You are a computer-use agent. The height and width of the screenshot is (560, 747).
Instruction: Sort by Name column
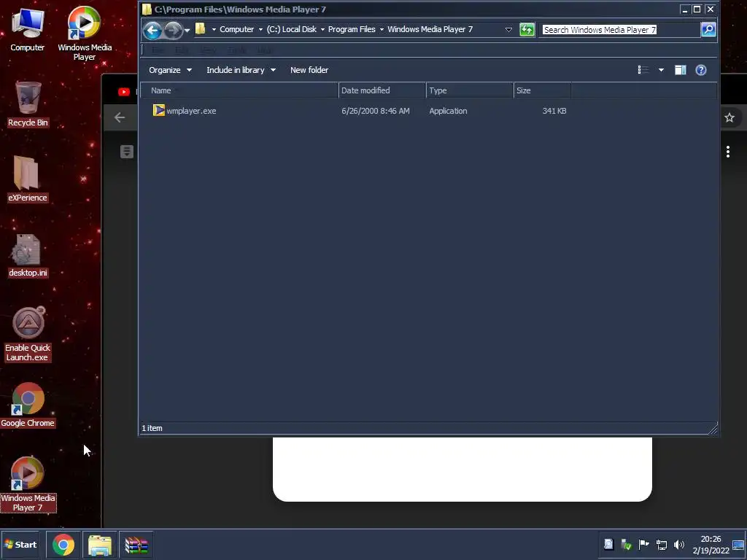(240, 90)
